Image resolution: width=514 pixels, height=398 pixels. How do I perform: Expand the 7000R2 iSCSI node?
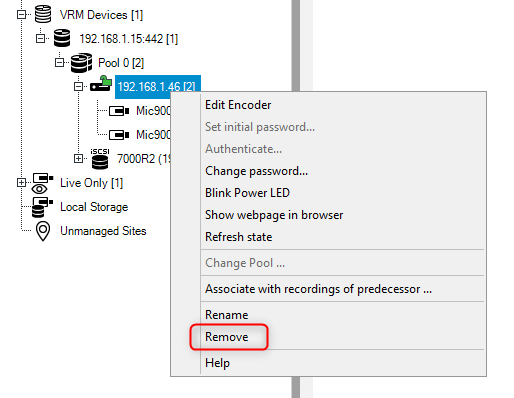[78, 158]
